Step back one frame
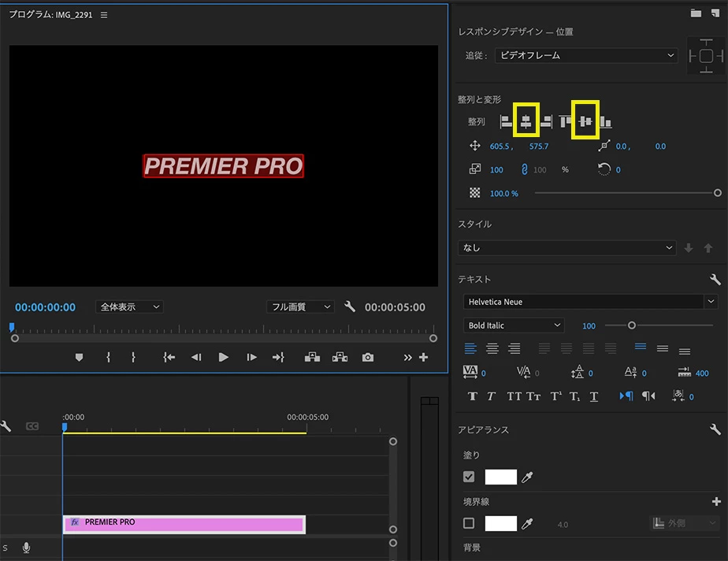 click(196, 357)
